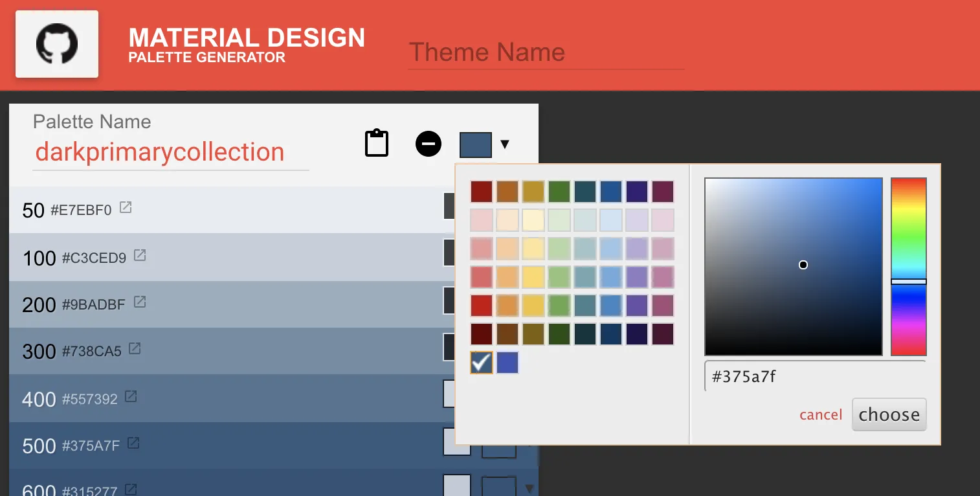Copy palette using the clipboard icon
The image size is (980, 496).
(377, 143)
